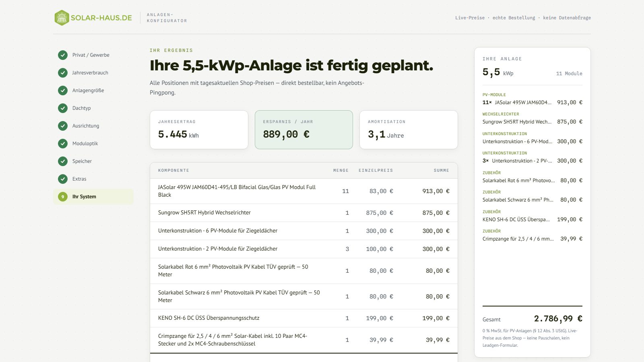Viewport: 644px width, 362px height.
Task: Open the Jahresverbrauch step
Action: (93, 73)
